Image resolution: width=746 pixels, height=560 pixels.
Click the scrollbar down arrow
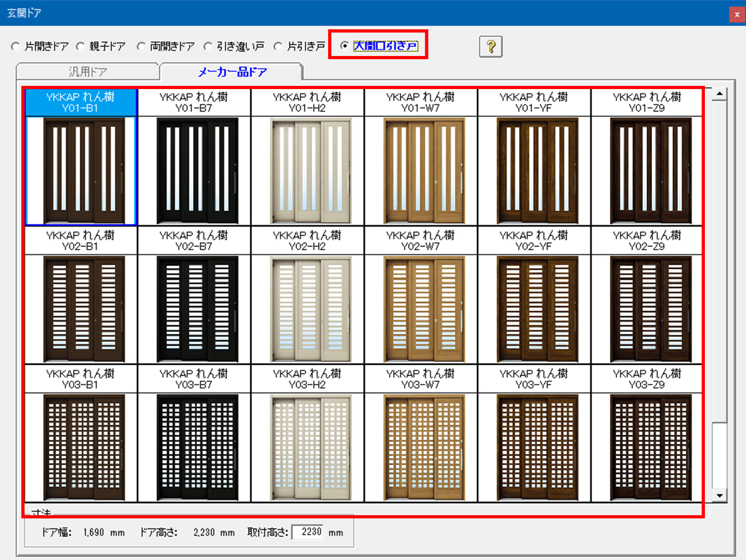719,495
